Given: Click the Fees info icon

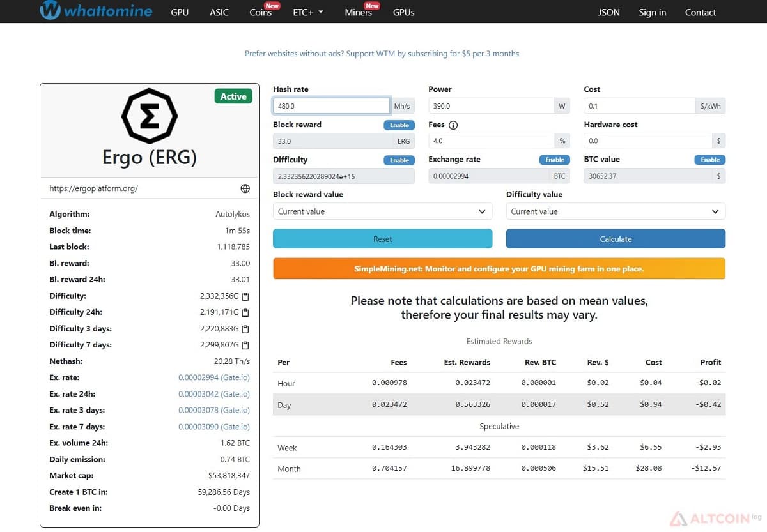Looking at the screenshot, I should tap(453, 125).
